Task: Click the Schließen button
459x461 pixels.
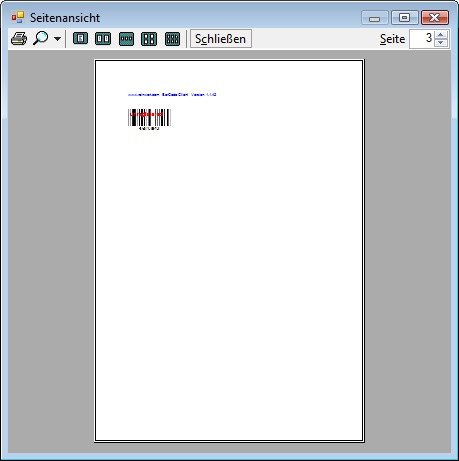Action: (221, 39)
